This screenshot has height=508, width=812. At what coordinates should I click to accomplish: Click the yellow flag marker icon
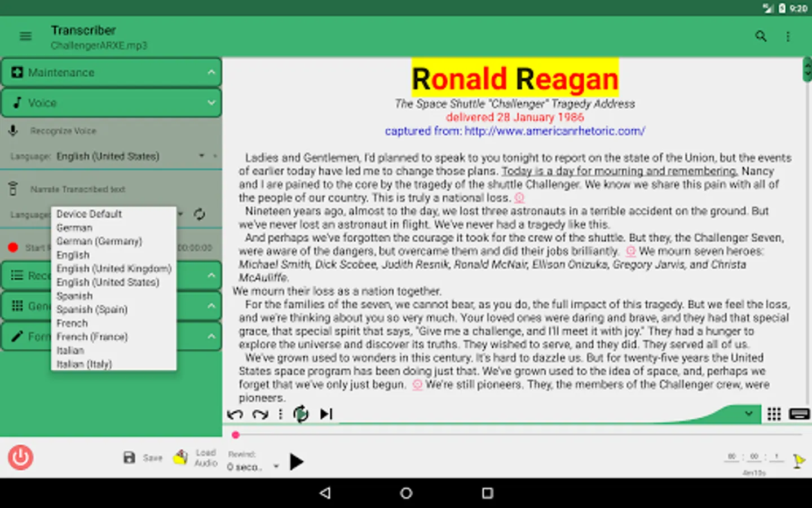799,461
